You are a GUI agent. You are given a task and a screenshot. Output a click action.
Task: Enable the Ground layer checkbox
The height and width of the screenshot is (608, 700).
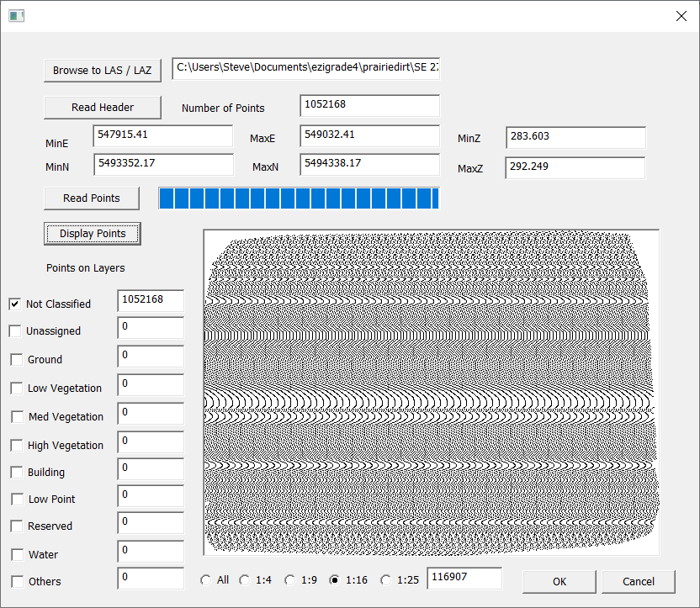coord(17,359)
